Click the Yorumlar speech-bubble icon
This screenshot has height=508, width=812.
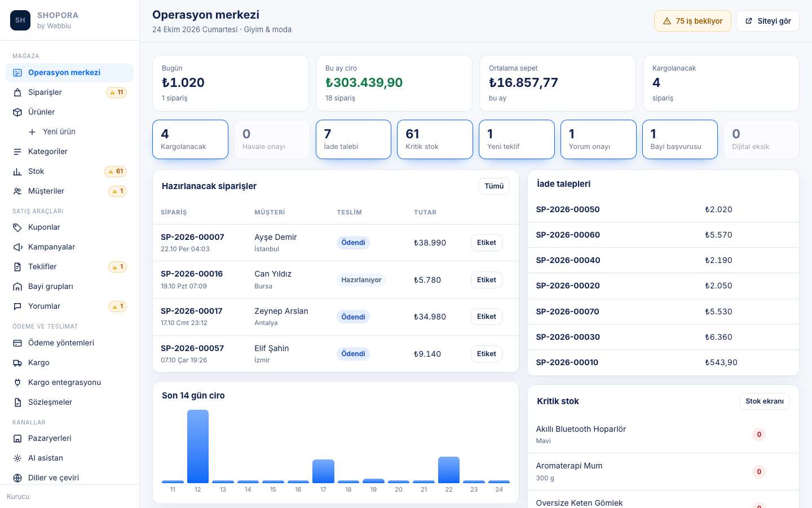[17, 306]
